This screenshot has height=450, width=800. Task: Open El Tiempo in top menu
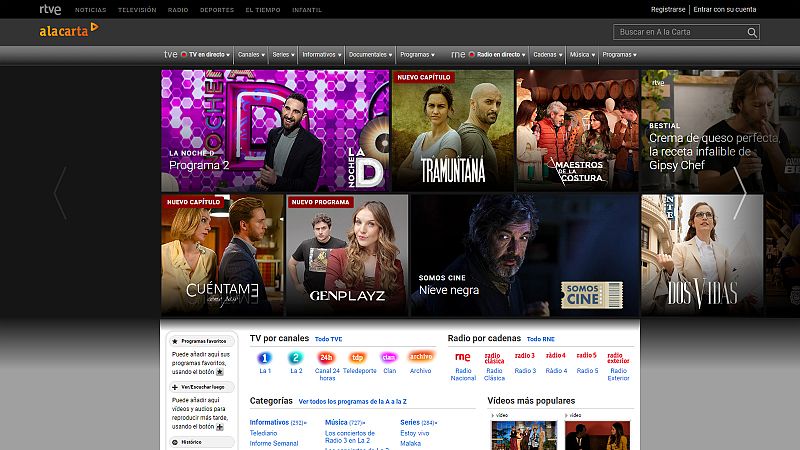pos(263,10)
